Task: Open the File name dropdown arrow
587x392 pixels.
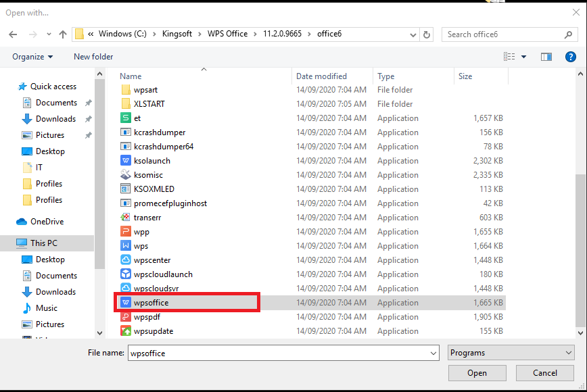Action: point(433,353)
